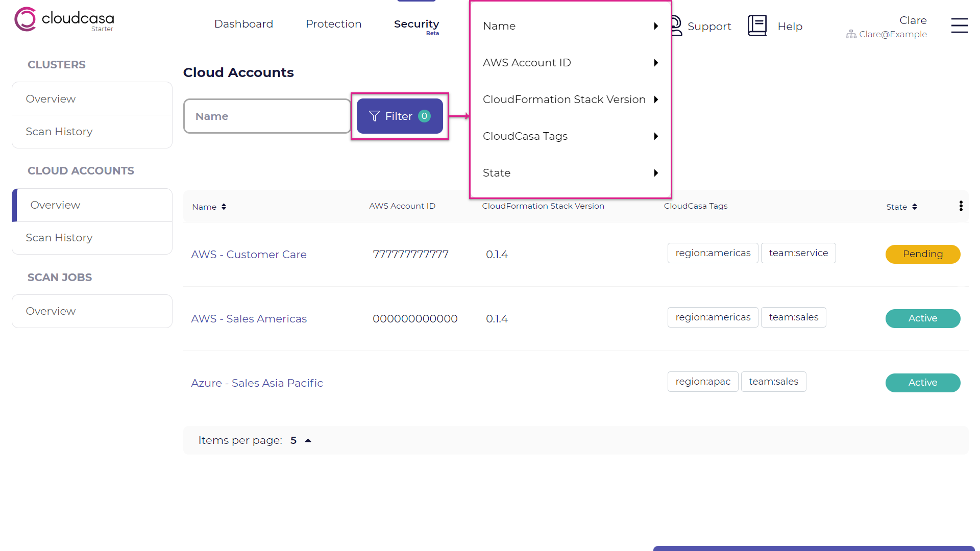Click the Help link
This screenshot has width=980, height=551.
tap(790, 26)
